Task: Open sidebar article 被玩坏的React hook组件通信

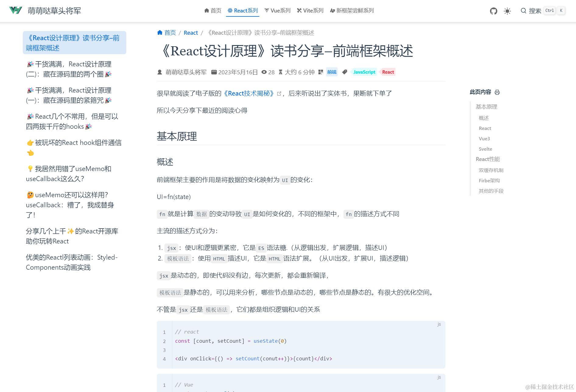Action: pyautogui.click(x=75, y=148)
